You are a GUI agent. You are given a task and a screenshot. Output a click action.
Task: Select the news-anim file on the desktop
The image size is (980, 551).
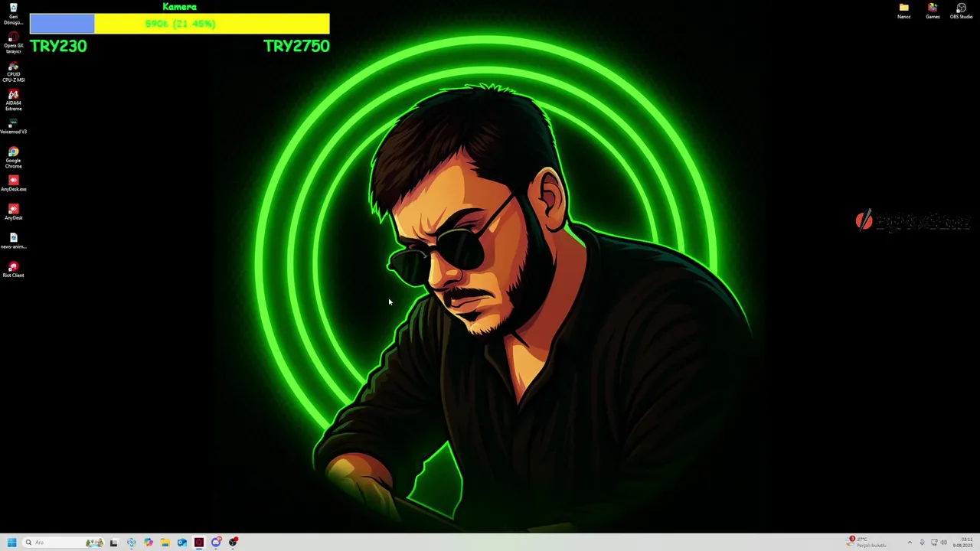click(x=13, y=241)
